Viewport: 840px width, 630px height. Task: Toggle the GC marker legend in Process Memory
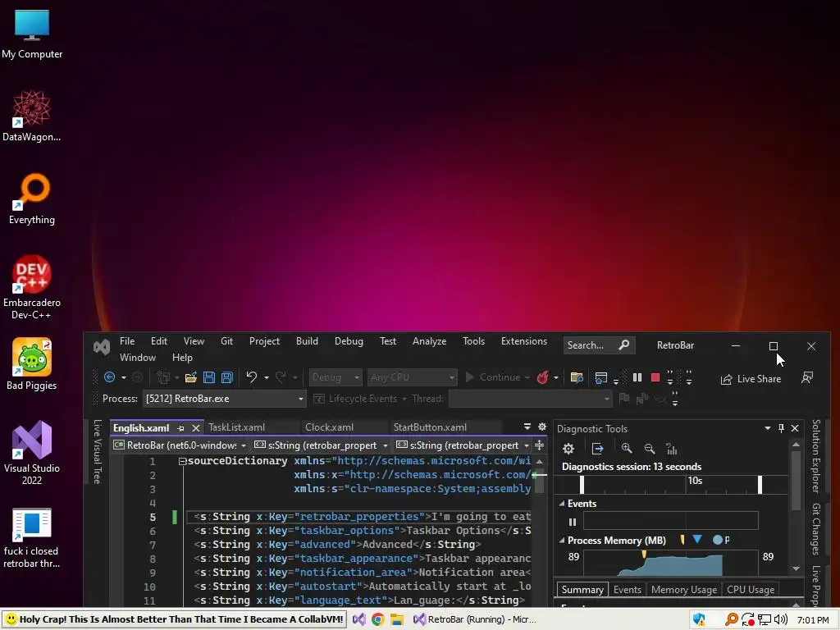682,540
